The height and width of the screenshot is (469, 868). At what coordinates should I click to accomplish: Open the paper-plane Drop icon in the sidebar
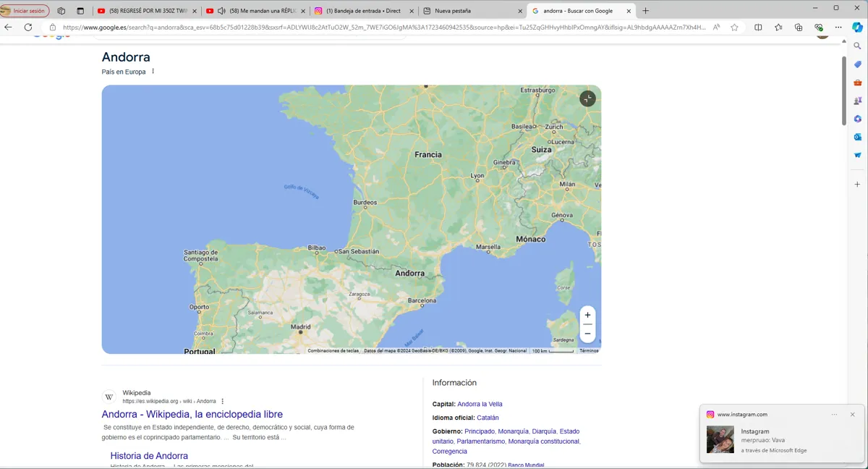click(858, 155)
